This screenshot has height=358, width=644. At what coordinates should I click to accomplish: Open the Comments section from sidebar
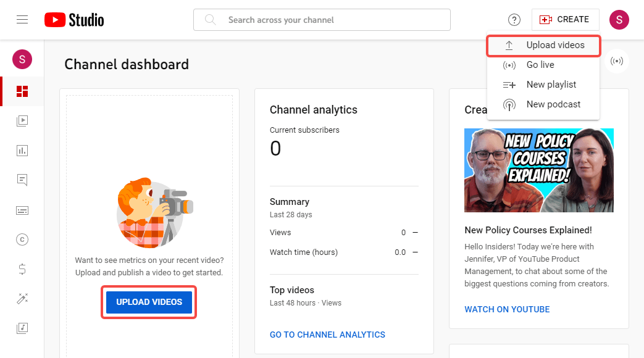(22, 180)
